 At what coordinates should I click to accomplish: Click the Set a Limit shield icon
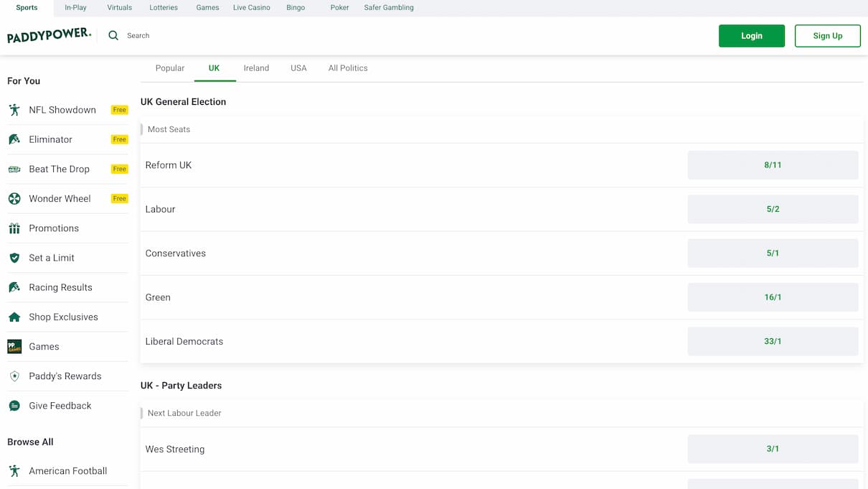(x=14, y=258)
